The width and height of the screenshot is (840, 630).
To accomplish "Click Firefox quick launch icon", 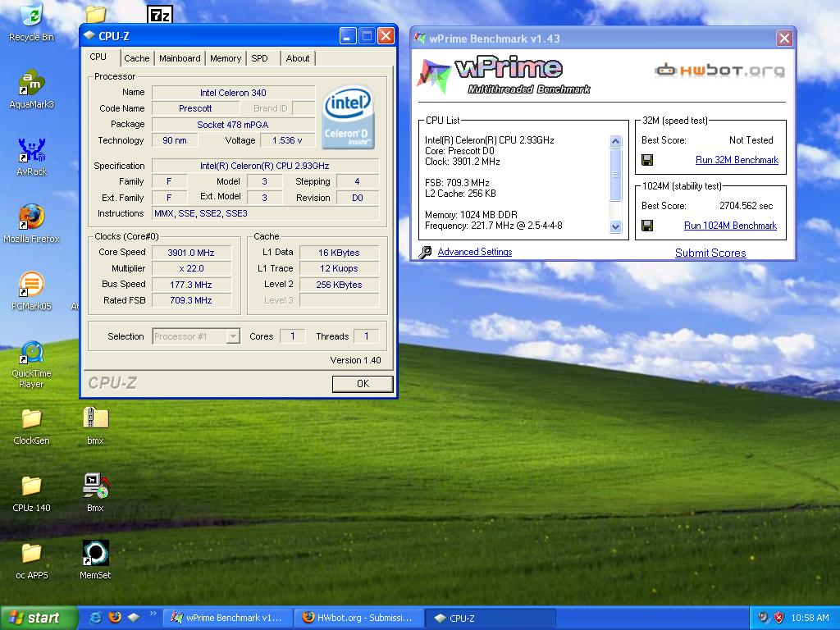I will pyautogui.click(x=115, y=618).
